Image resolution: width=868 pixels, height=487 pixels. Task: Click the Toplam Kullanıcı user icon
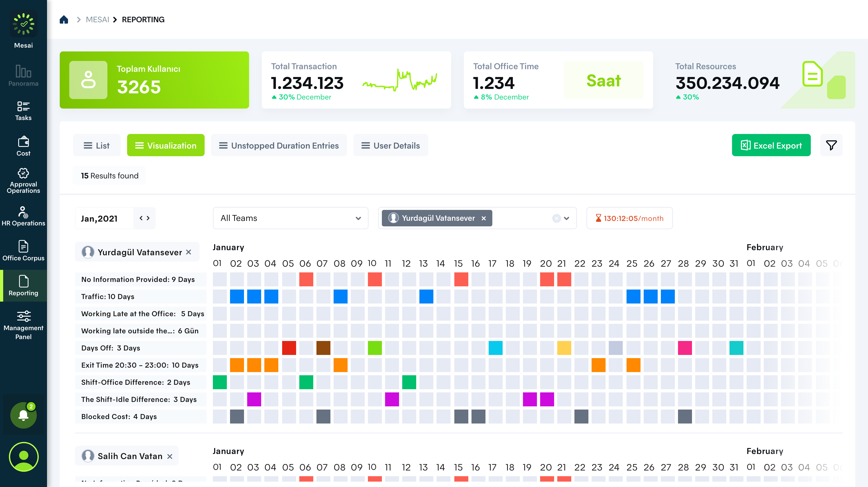pos(88,80)
